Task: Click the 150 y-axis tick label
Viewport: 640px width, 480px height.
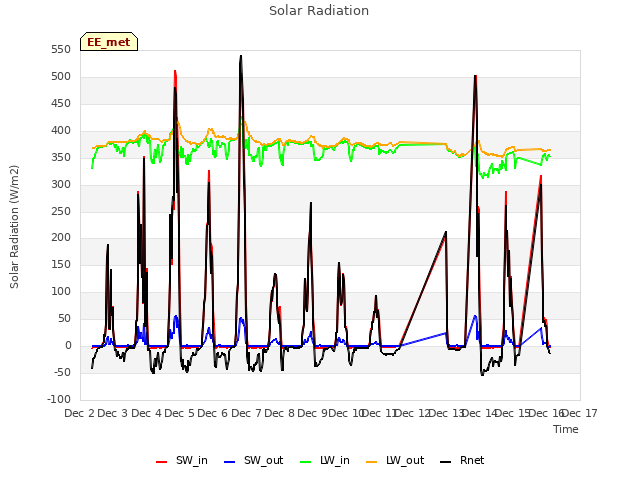Action: tap(61, 264)
